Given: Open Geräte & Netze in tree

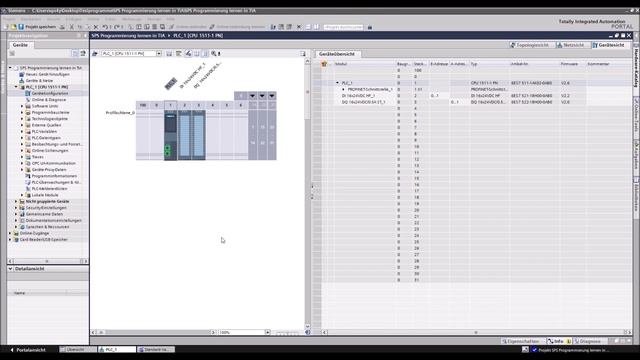Looking at the screenshot, I should (x=39, y=80).
